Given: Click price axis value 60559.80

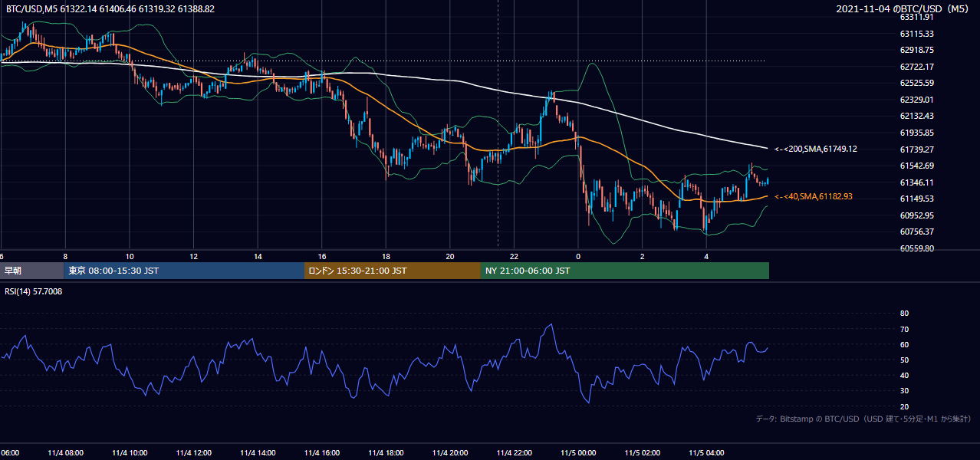Looking at the screenshot, I should tap(916, 248).
